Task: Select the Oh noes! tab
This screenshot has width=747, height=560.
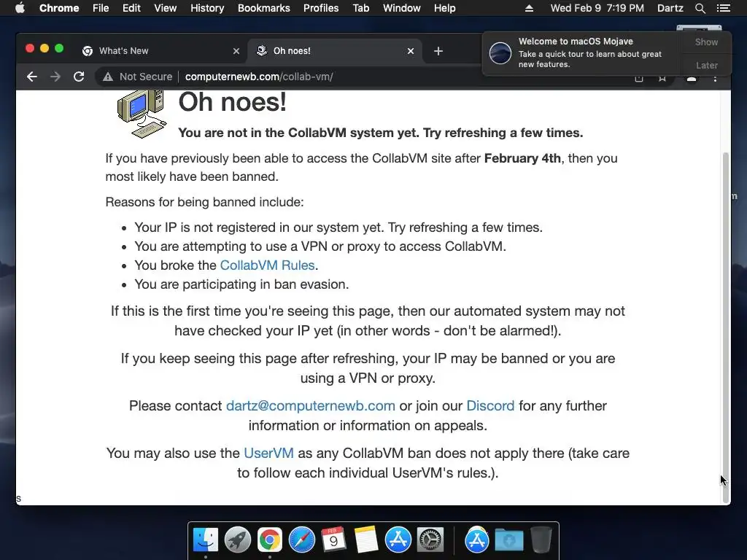Action: click(x=333, y=51)
